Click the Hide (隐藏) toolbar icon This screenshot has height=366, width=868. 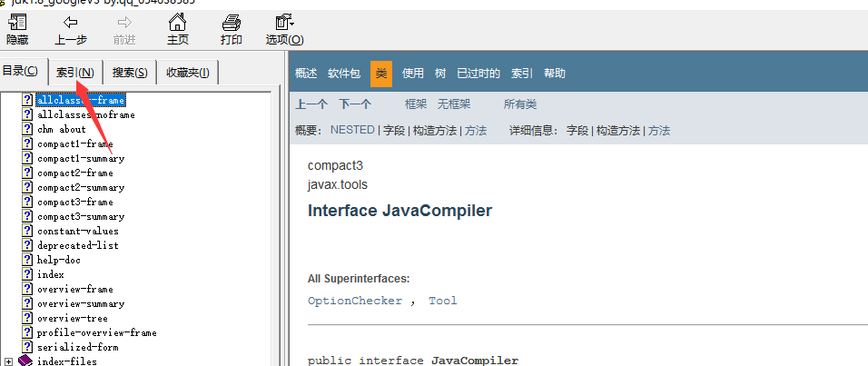point(16,22)
